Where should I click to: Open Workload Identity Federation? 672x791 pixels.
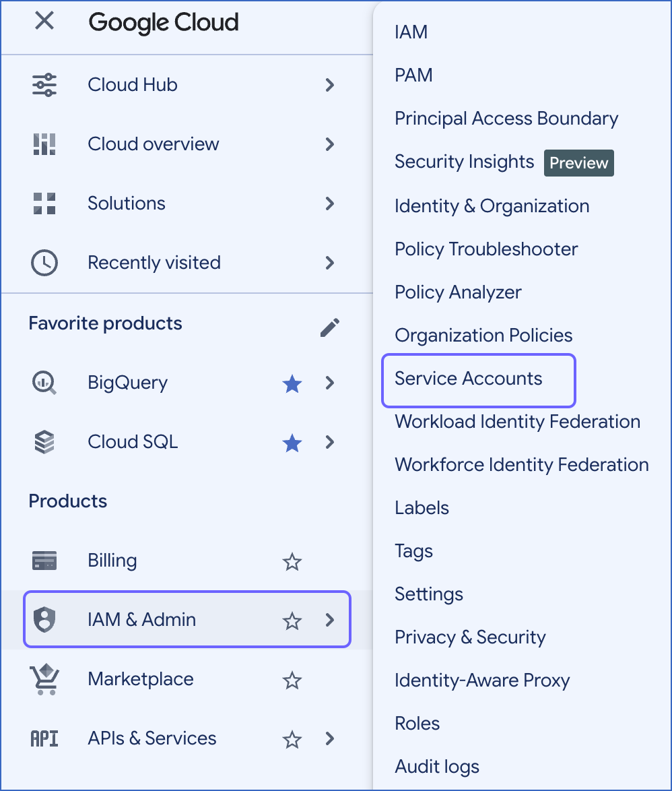[517, 422]
